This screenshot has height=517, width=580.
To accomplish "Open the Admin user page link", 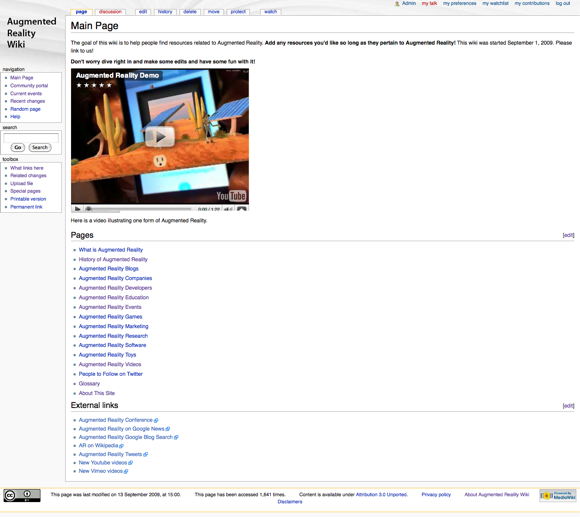I will point(409,3).
